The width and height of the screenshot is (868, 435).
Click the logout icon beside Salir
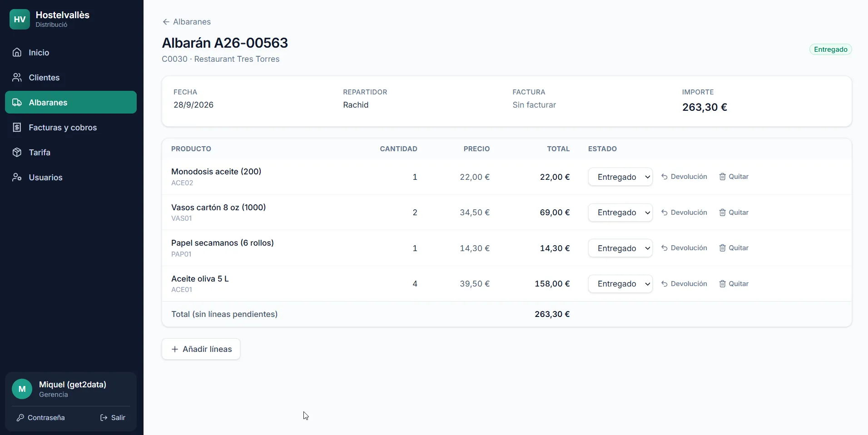coord(104,418)
